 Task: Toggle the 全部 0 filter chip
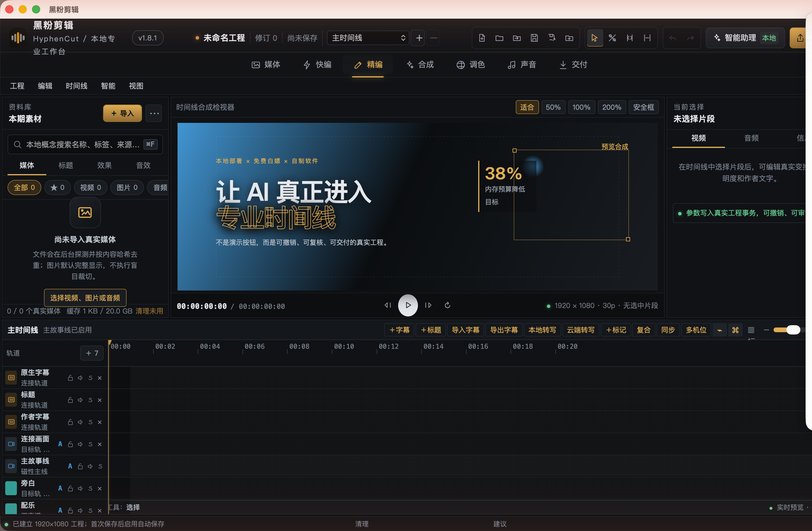click(24, 188)
